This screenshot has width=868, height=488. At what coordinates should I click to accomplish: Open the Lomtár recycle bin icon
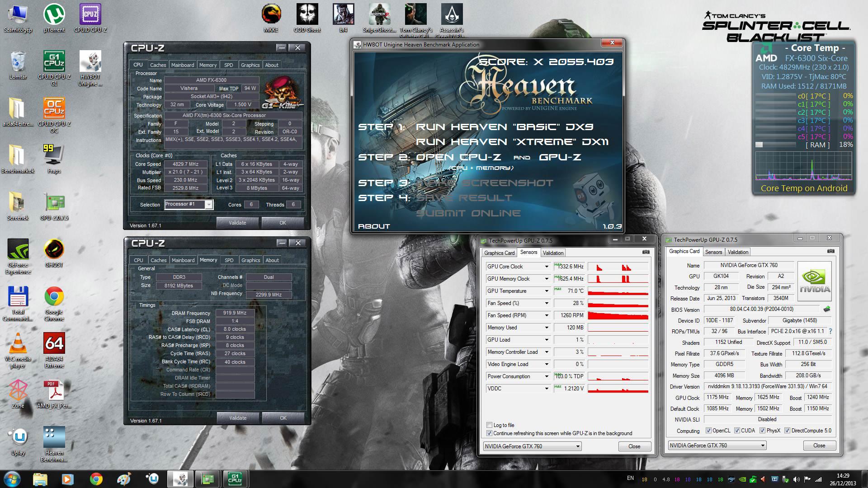pos(18,65)
